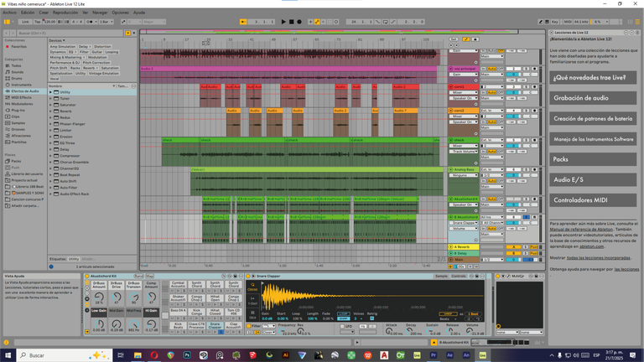Click the browser search field
Screen dimensions: 644x362
coord(70,33)
